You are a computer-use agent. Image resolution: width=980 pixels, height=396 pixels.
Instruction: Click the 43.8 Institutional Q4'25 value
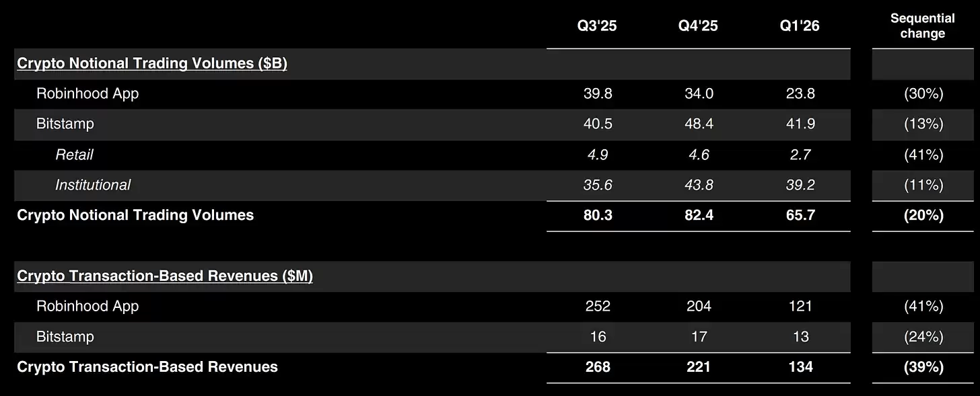[x=699, y=185]
